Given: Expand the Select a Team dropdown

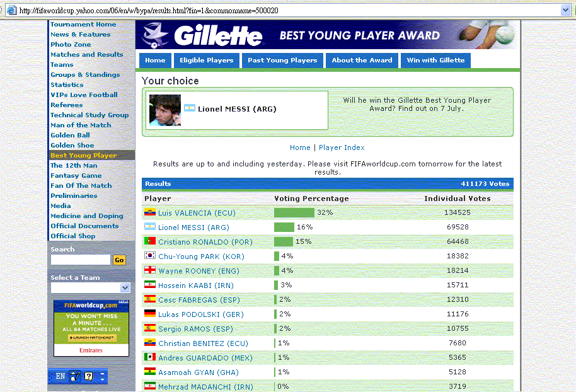Looking at the screenshot, I should click(125, 287).
